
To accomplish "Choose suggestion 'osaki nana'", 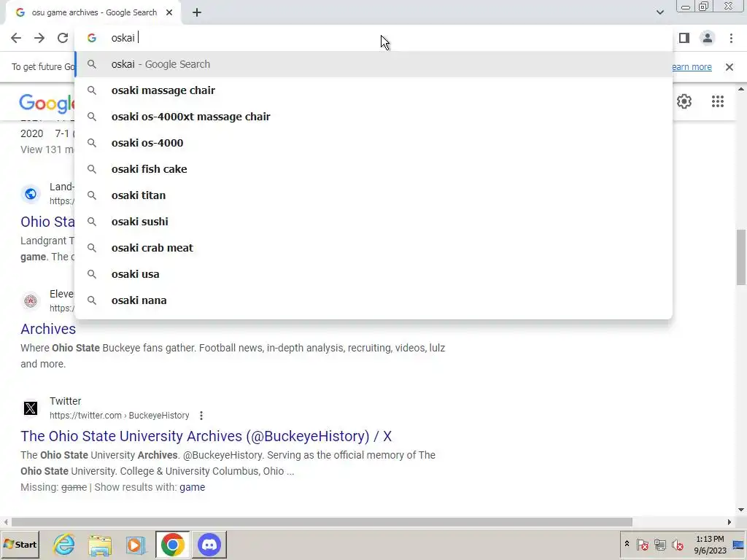I will (x=374, y=300).
